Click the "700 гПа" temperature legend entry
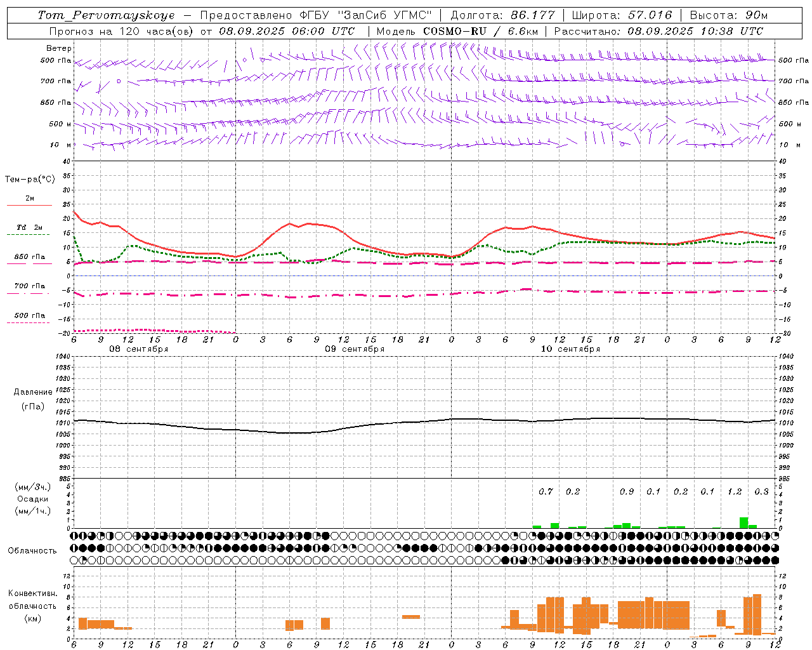812x650 pixels. click(x=30, y=286)
